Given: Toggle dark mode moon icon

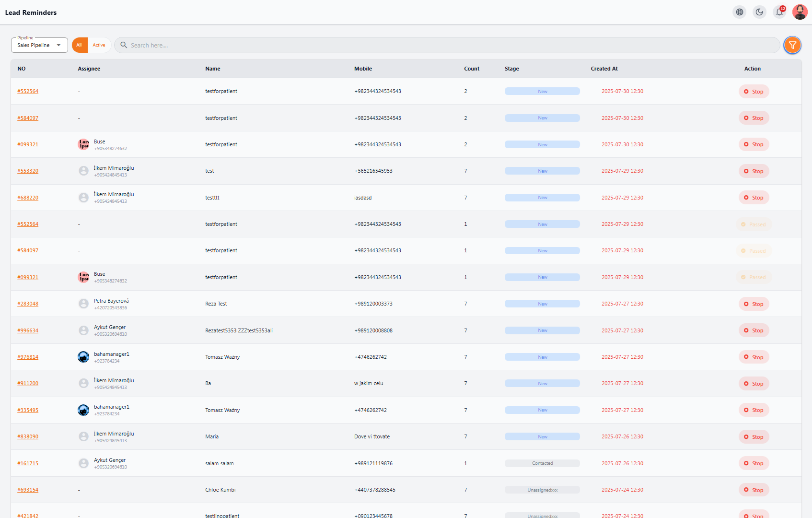Looking at the screenshot, I should click(x=759, y=12).
